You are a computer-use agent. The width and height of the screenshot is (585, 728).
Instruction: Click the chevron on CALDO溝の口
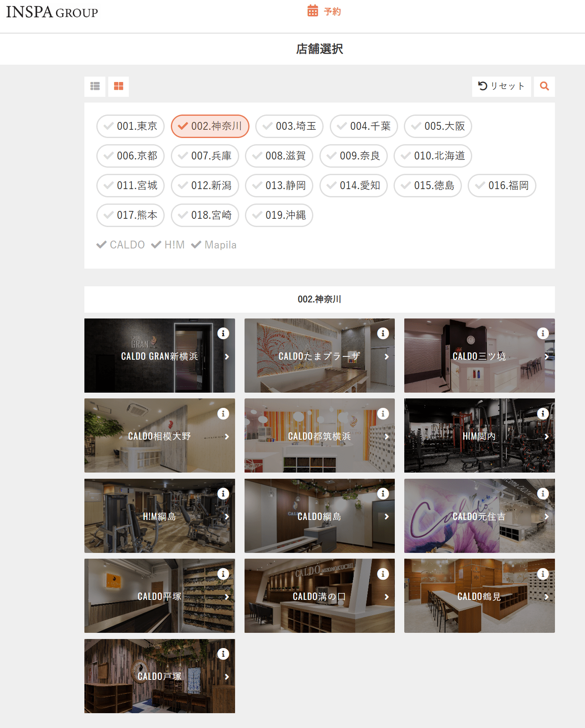(387, 597)
